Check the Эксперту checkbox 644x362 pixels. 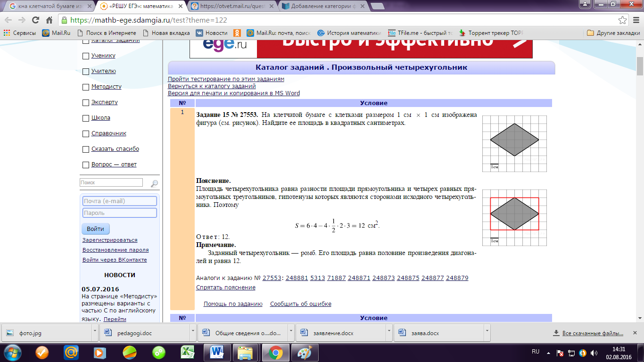tap(85, 103)
